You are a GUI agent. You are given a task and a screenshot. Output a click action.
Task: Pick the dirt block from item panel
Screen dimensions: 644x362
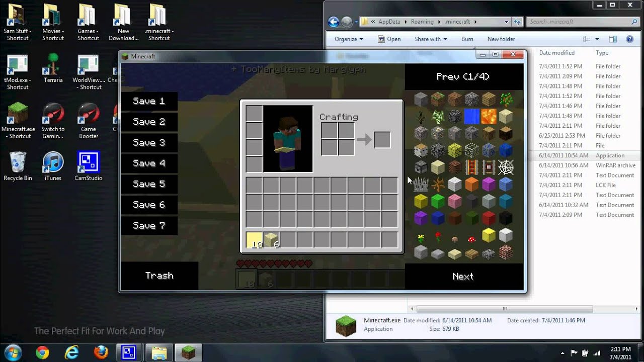[x=455, y=99]
